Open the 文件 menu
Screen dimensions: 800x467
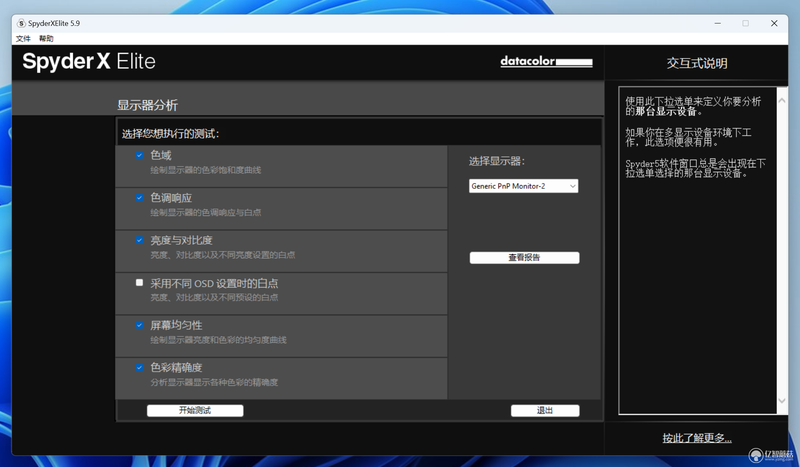[23, 38]
